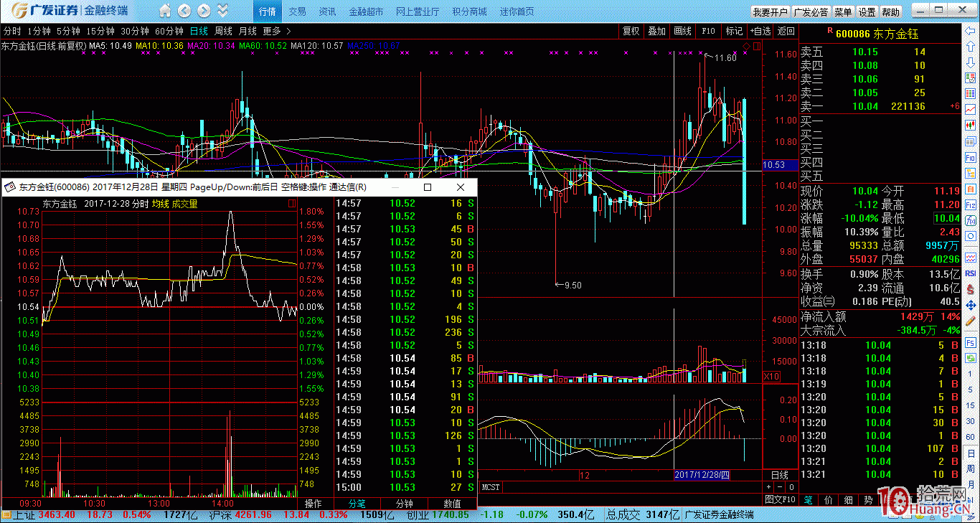
Task: Click the 2017/12/28 date marker on the timeline
Action: pos(702,475)
